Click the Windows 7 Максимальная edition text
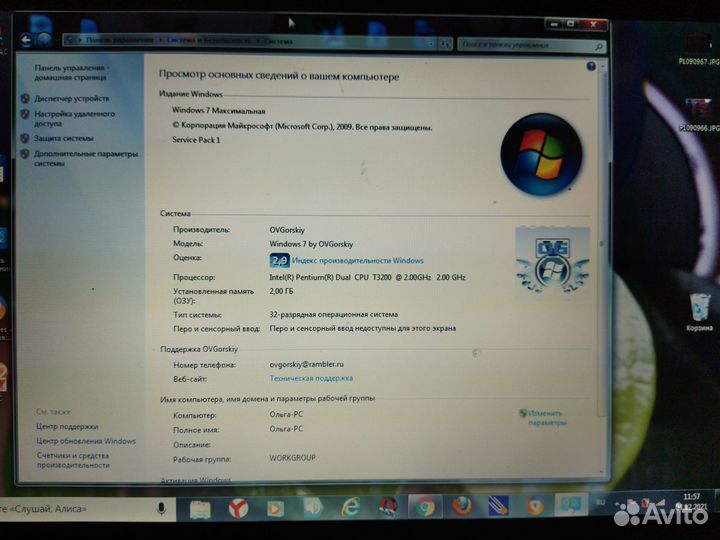 pyautogui.click(x=219, y=111)
